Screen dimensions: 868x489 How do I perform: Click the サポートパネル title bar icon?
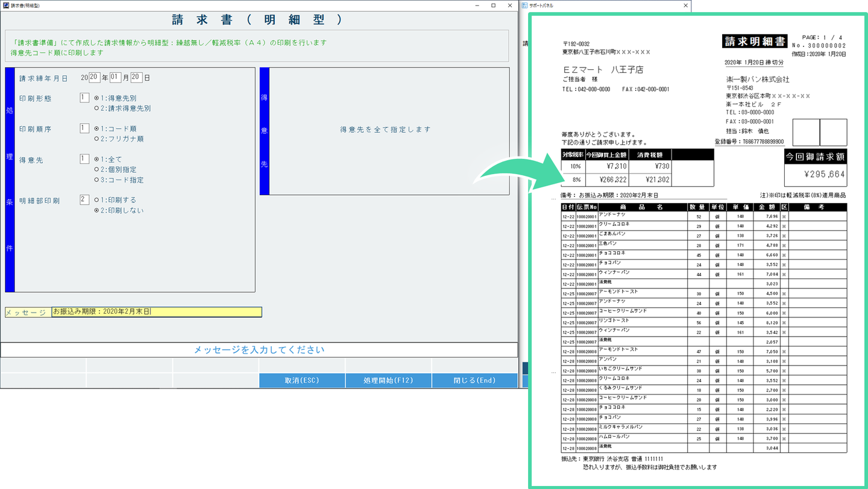coord(524,5)
